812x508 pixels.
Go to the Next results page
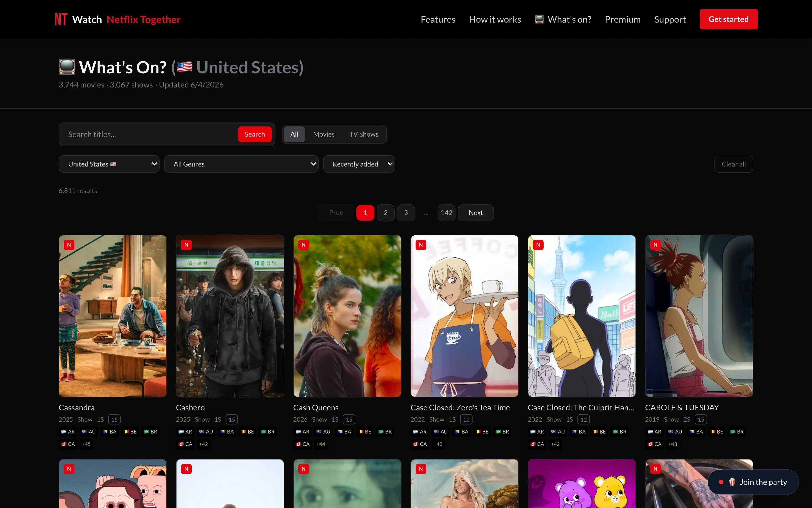tap(475, 213)
